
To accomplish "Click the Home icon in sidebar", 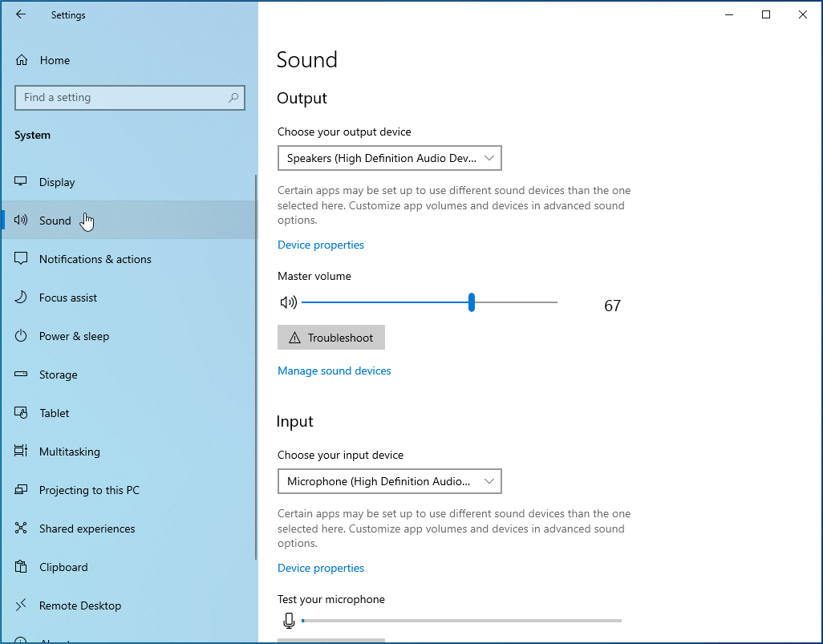I will [x=22, y=60].
